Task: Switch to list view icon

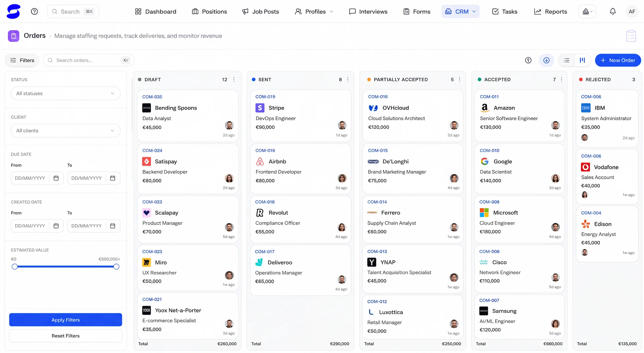Action: pos(566,60)
